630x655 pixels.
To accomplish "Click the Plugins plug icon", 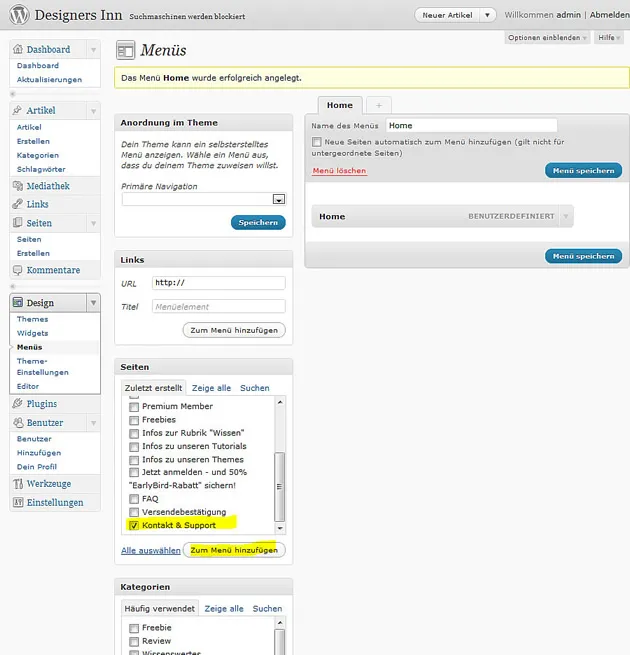I will [x=17, y=404].
